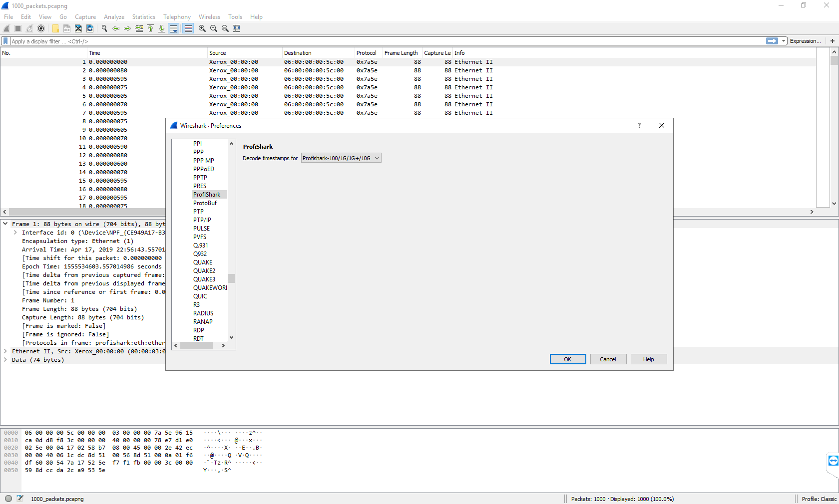Click the display filter input field
Viewport: 839px width, 504px height.
pyautogui.click(x=387, y=41)
